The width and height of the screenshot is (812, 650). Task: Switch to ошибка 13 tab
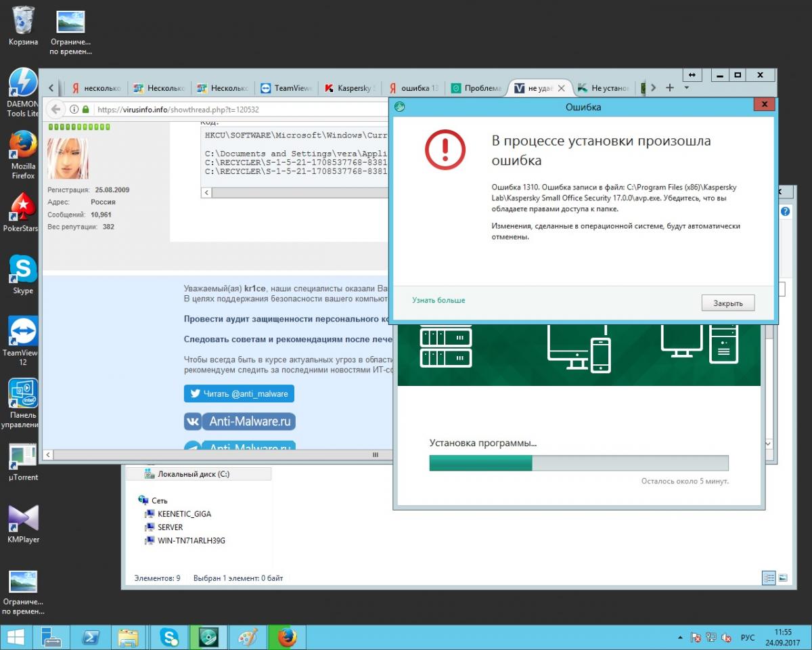tap(413, 88)
